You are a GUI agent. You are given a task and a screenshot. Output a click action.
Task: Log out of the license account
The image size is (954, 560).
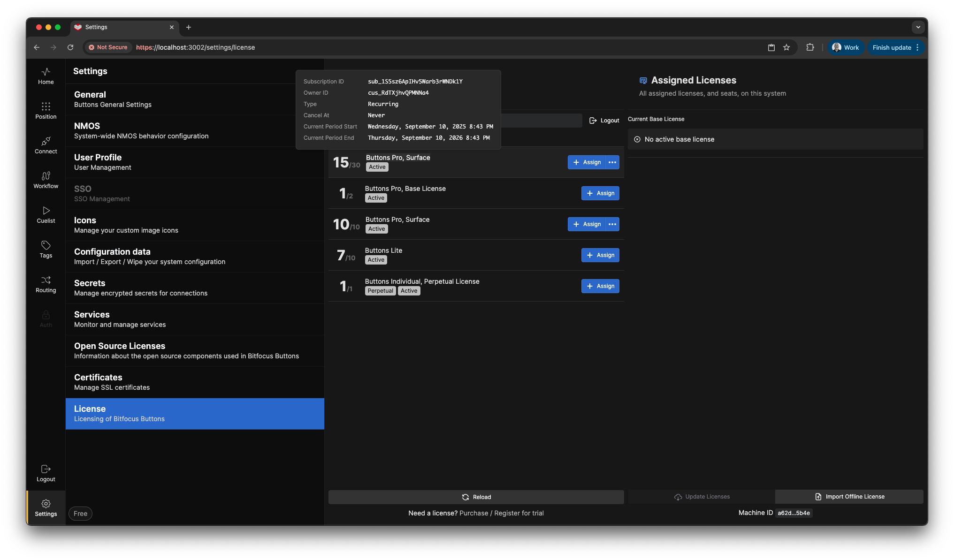click(604, 121)
